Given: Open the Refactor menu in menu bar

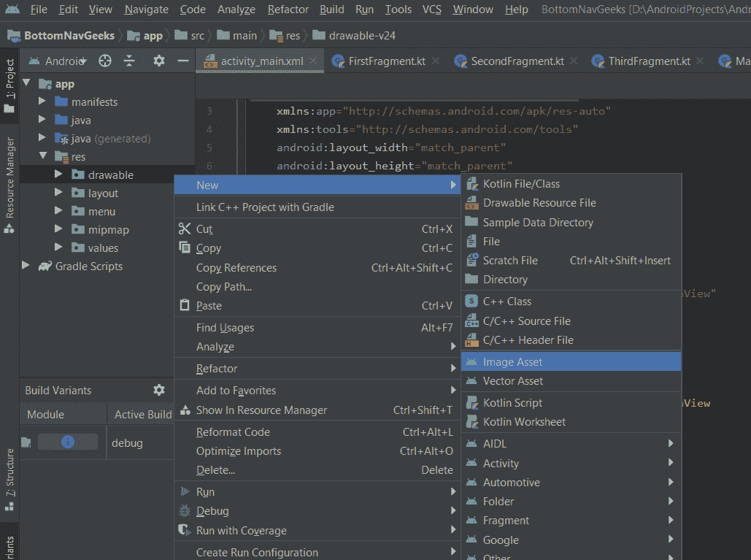Looking at the screenshot, I should (288, 9).
